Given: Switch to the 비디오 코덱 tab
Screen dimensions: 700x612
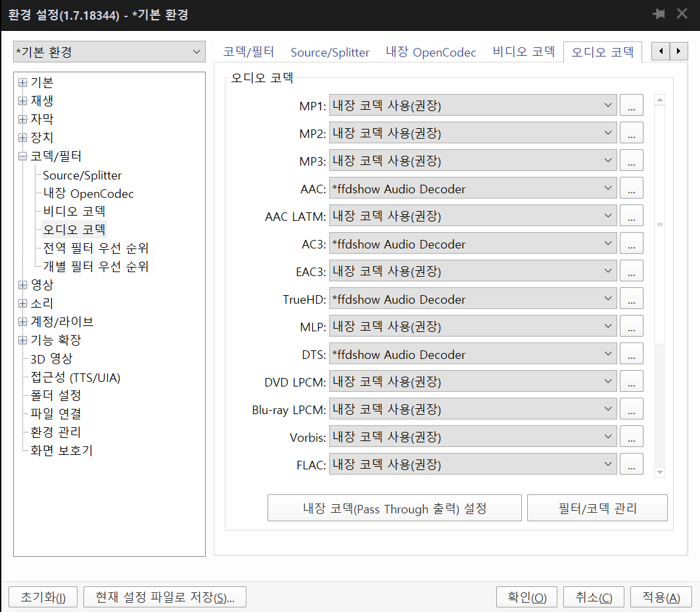Looking at the screenshot, I should pyautogui.click(x=524, y=52).
